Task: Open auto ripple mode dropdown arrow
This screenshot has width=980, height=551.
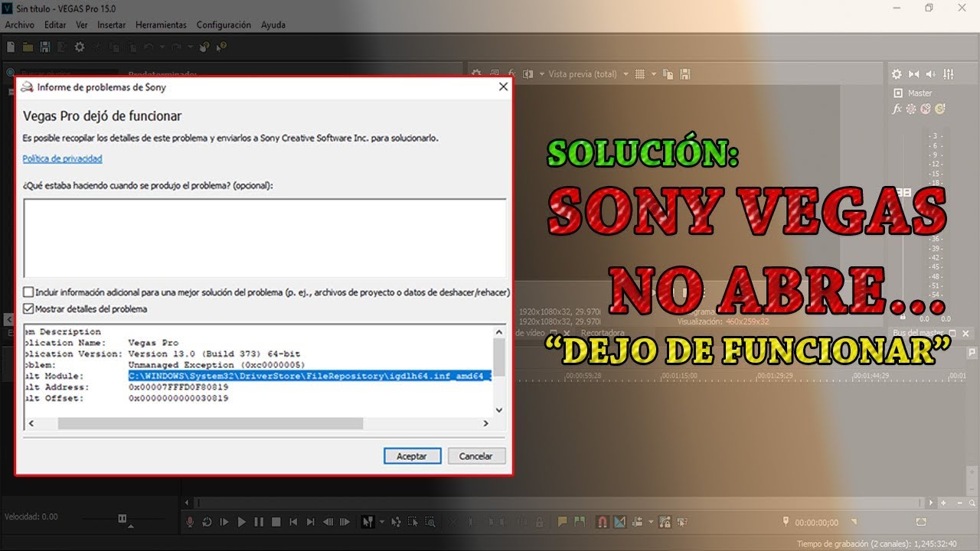Action: 651,522
